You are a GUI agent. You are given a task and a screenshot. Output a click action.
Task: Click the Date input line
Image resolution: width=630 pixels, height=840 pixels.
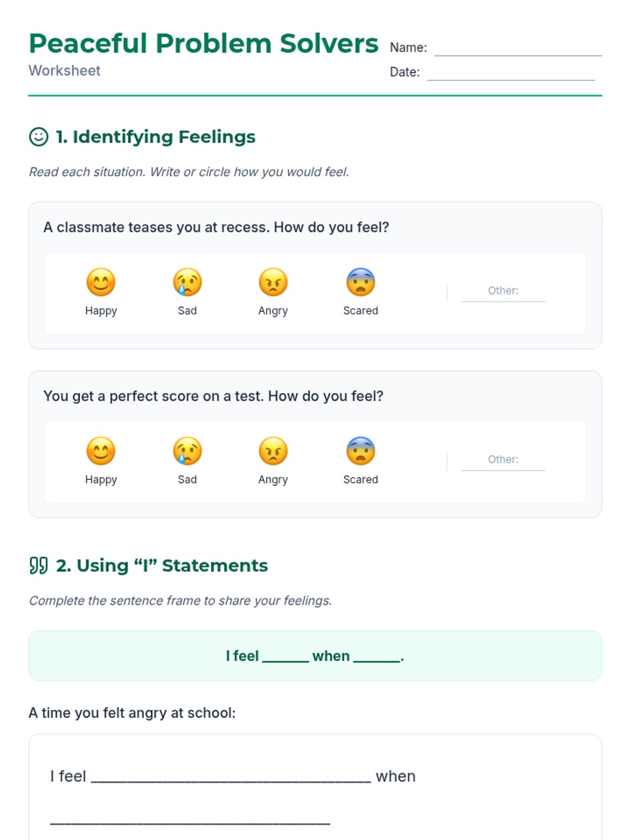(511, 73)
